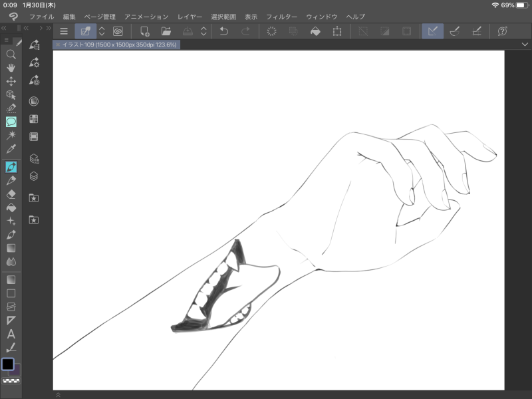Viewport: 532px width, 399px height.
Task: Open the レイヤー menu
Action: tap(190, 17)
